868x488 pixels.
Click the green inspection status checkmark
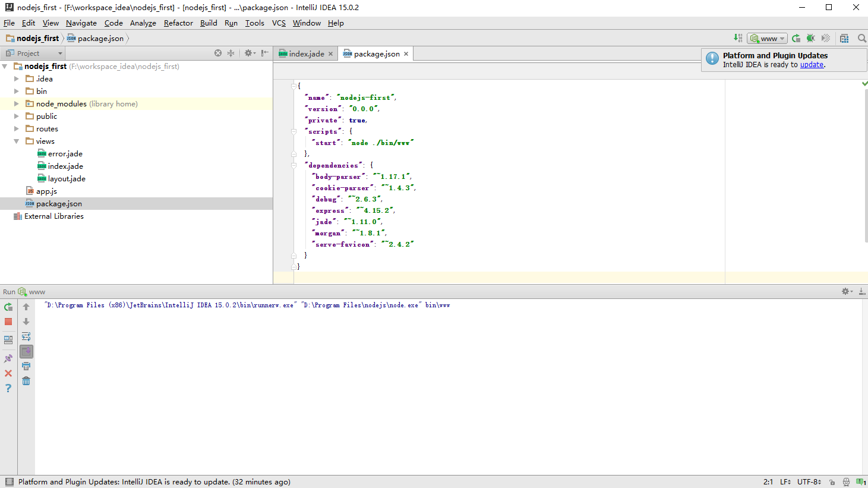[x=864, y=84]
